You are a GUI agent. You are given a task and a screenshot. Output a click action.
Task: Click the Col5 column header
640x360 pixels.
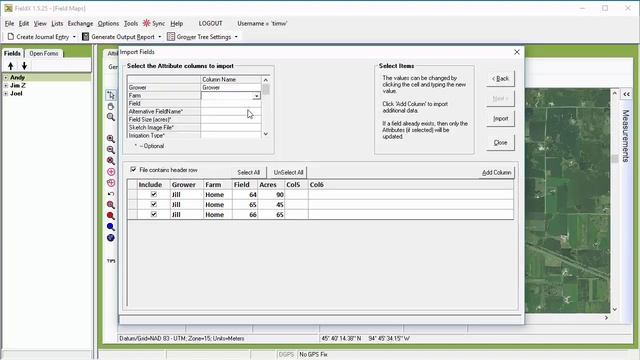tap(296, 184)
